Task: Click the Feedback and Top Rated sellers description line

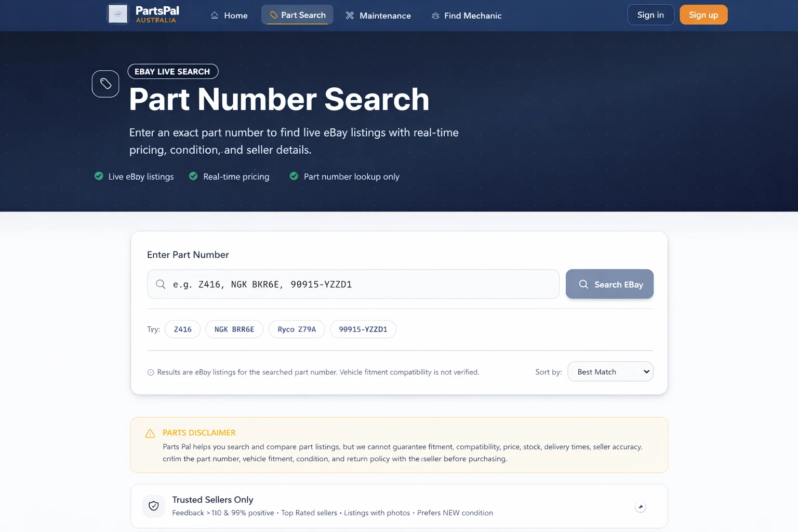Action: (x=332, y=513)
